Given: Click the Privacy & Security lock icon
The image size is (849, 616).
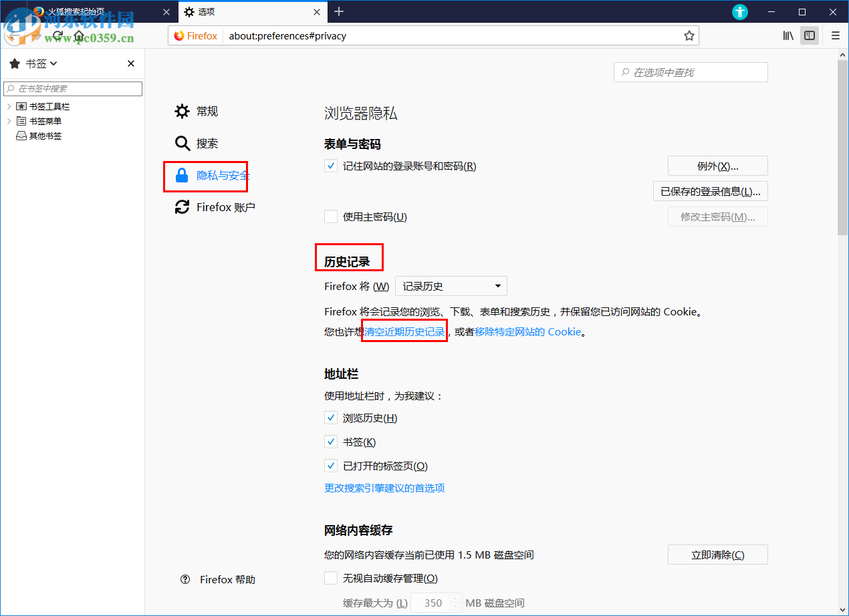Looking at the screenshot, I should click(182, 175).
